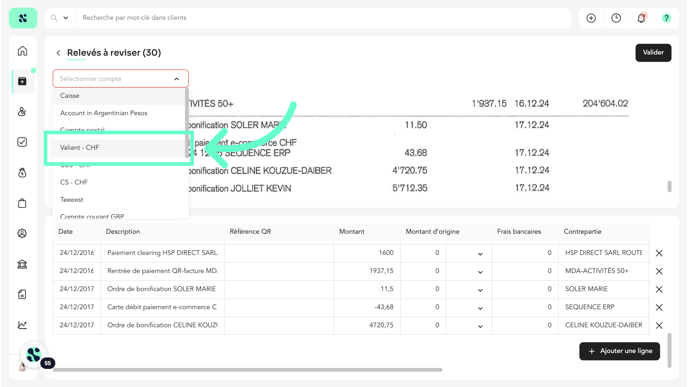
Task: Click the Relevés à reviser (30) title
Action: [x=114, y=53]
